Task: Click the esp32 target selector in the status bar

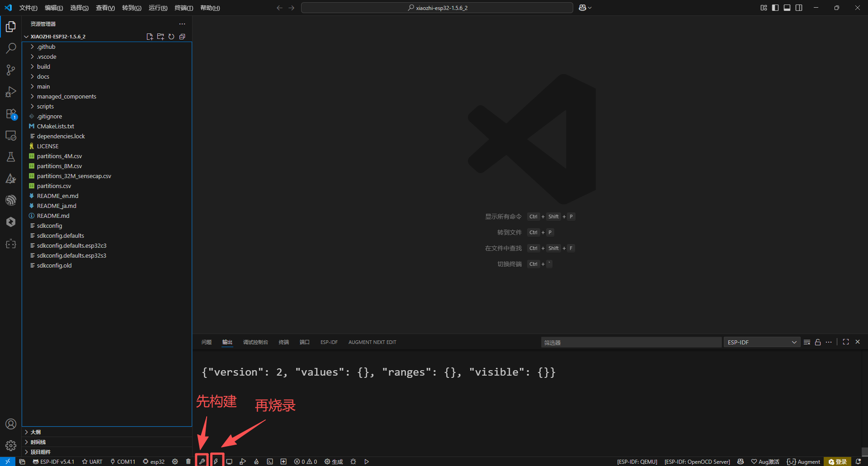Action: (154, 461)
